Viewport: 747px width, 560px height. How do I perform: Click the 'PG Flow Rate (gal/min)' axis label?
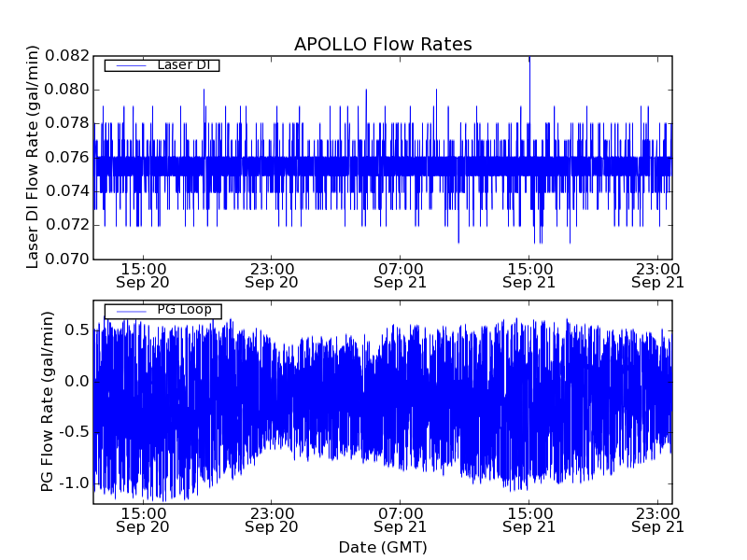point(48,402)
